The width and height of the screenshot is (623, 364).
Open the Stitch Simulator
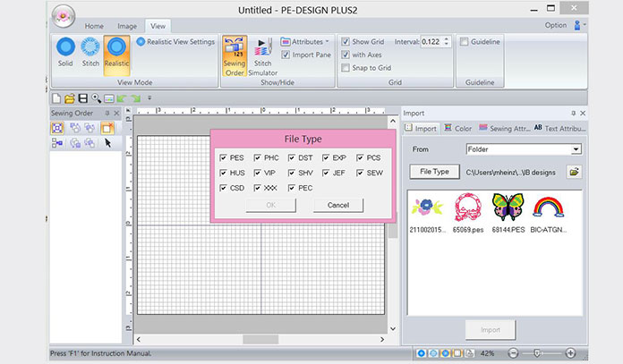pos(263,57)
